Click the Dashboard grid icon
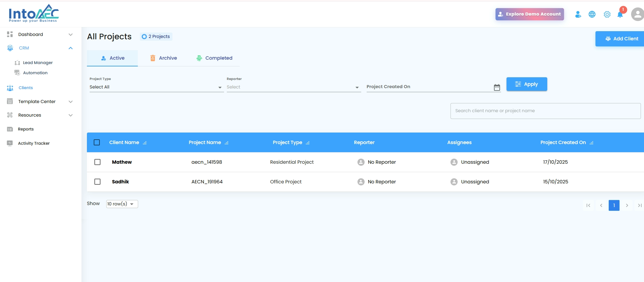 (x=10, y=34)
